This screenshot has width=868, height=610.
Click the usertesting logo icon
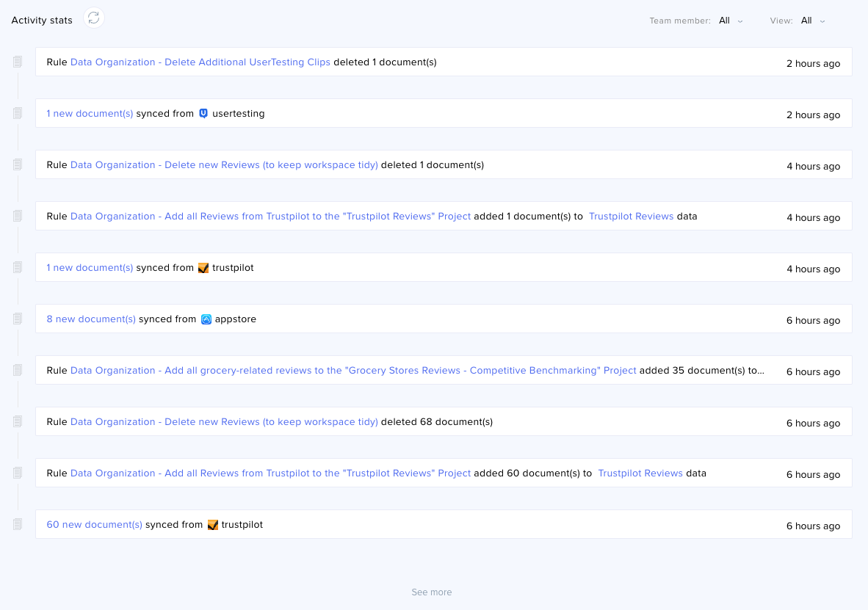[x=203, y=114]
